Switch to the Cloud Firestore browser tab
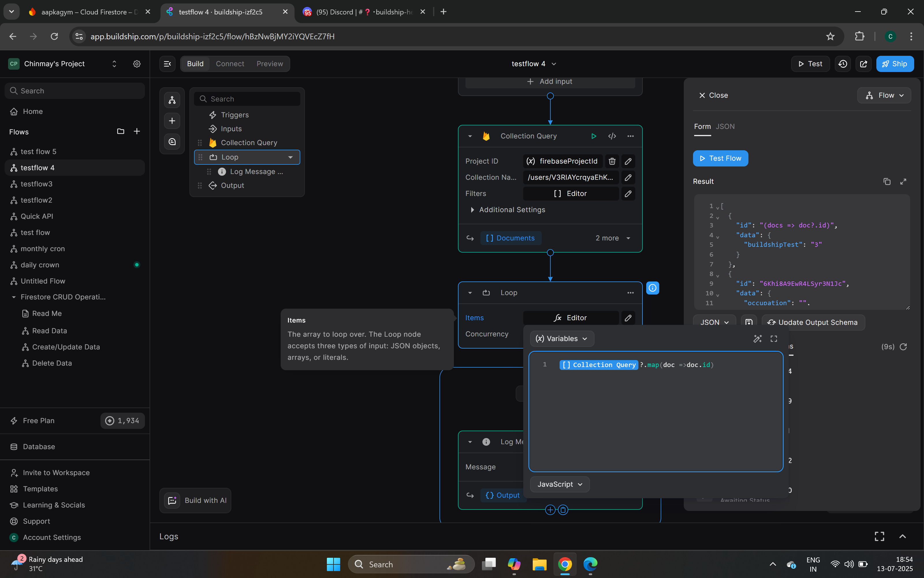The image size is (924, 578). coord(90,12)
